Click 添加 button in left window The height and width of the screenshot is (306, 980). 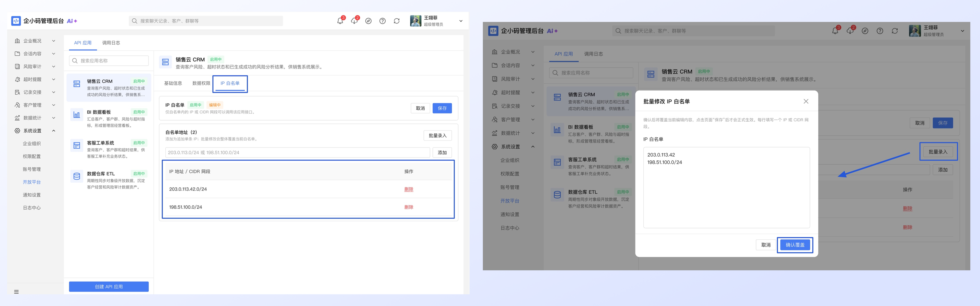pyautogui.click(x=442, y=152)
